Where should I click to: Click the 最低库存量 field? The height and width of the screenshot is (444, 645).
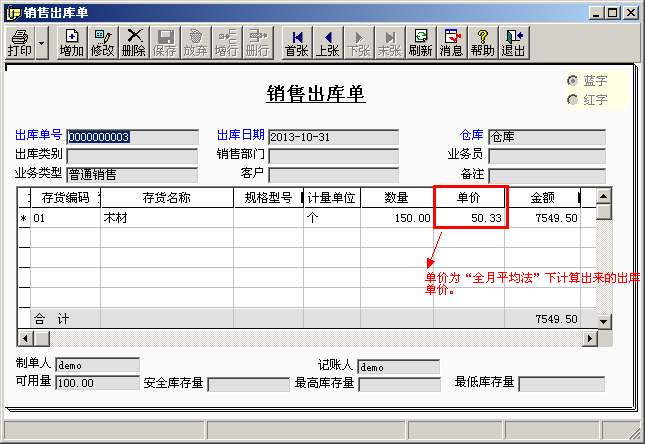click(x=561, y=384)
